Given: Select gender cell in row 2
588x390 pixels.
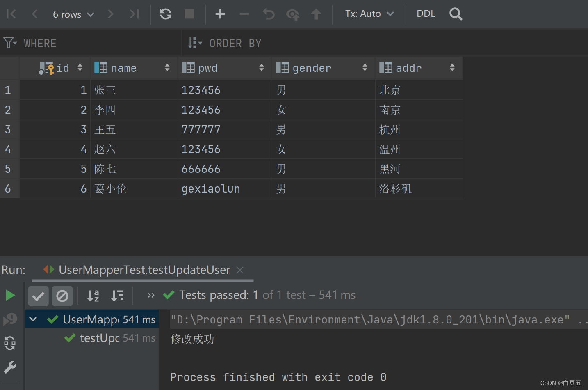Looking at the screenshot, I should 324,110.
